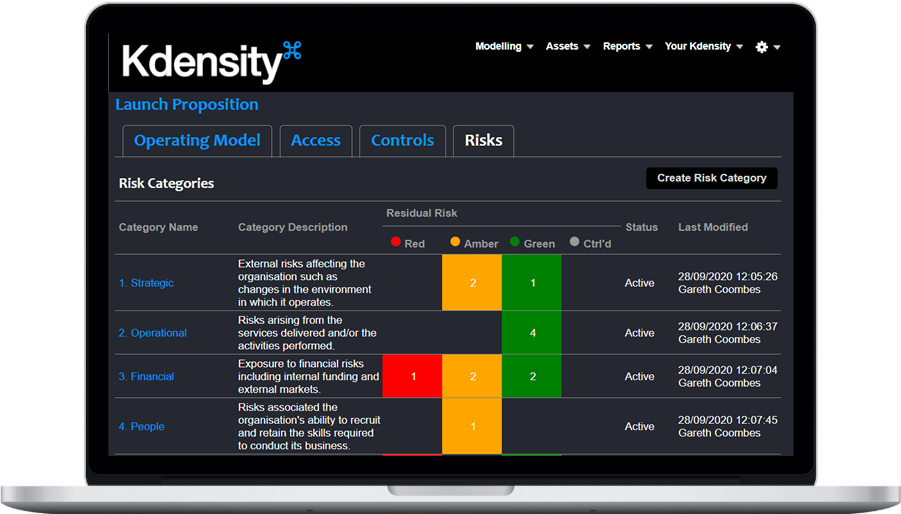This screenshot has height=514, width=901.
Task: Click the People description about recruiting skills
Action: [x=309, y=427]
